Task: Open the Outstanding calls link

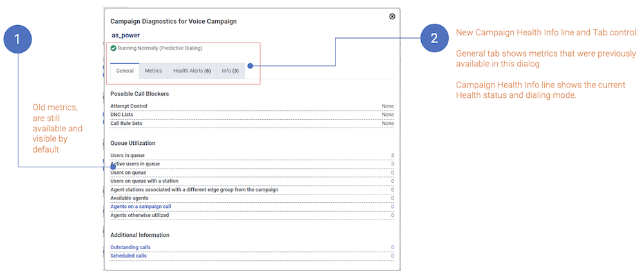Action: coord(130,247)
